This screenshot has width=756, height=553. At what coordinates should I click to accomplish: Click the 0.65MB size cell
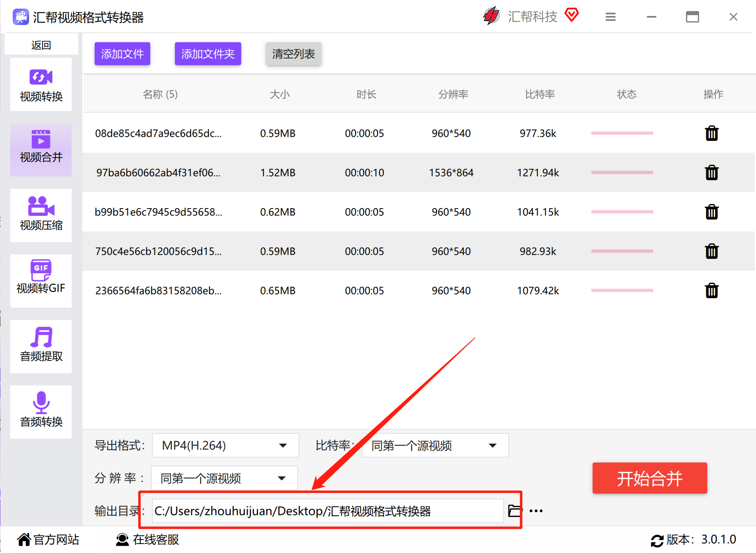(x=278, y=290)
